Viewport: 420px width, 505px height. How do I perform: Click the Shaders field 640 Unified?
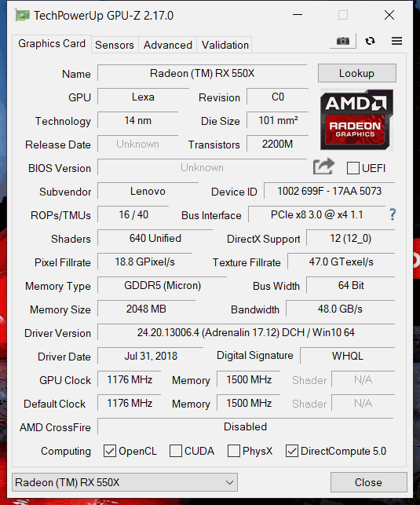point(155,238)
